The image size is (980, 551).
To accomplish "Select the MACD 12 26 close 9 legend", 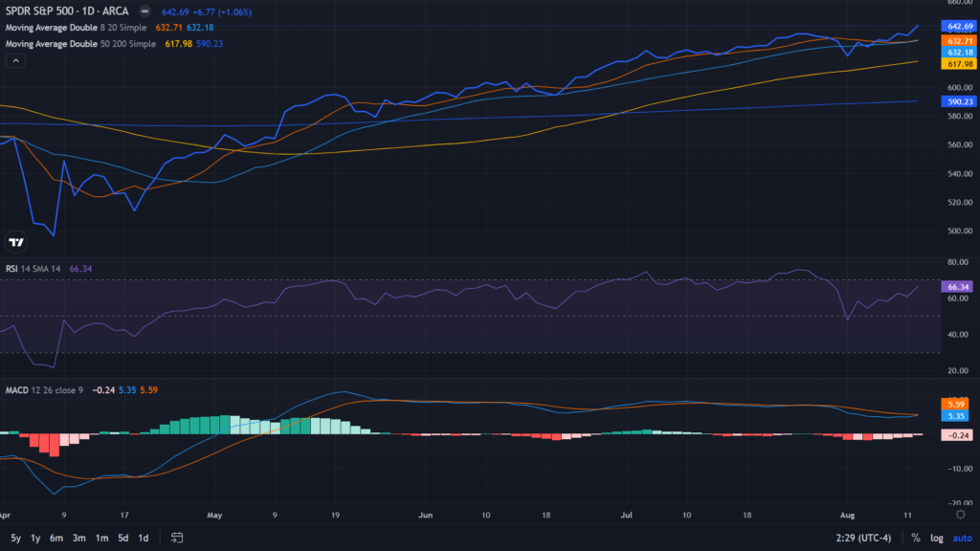I will click(44, 390).
